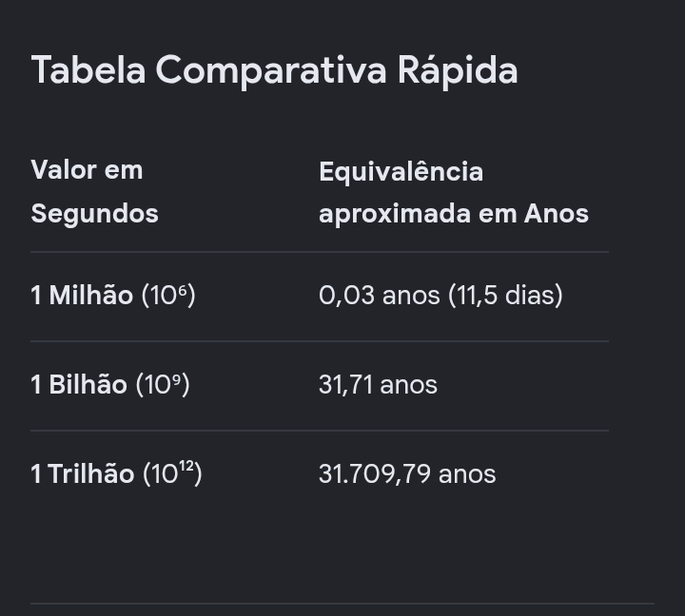Click the 10¹² exponent notation

coord(172,473)
